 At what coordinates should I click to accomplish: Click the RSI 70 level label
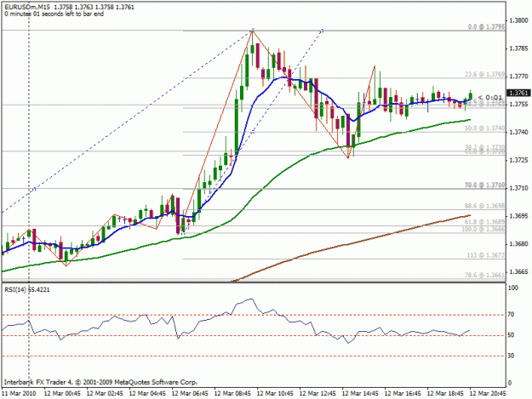click(511, 315)
